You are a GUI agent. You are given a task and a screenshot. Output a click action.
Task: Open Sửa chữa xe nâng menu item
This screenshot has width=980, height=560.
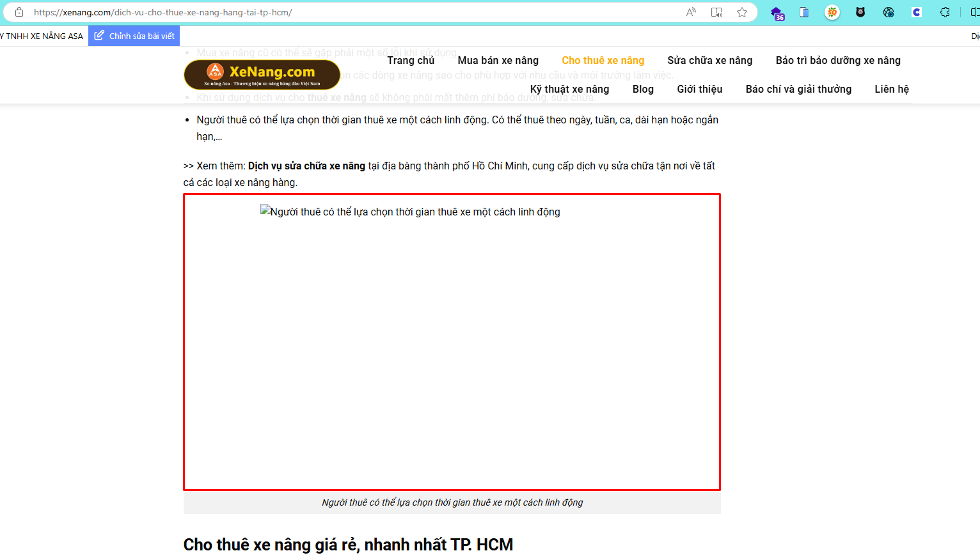point(710,60)
